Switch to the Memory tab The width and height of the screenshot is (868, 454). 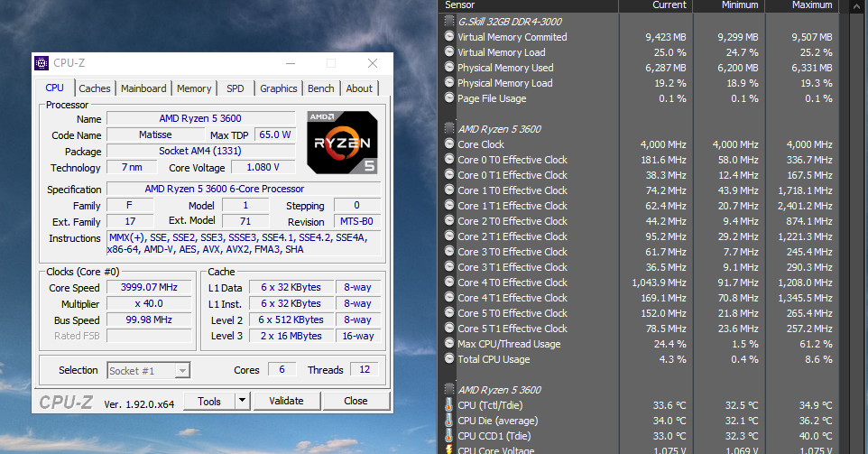pos(194,88)
